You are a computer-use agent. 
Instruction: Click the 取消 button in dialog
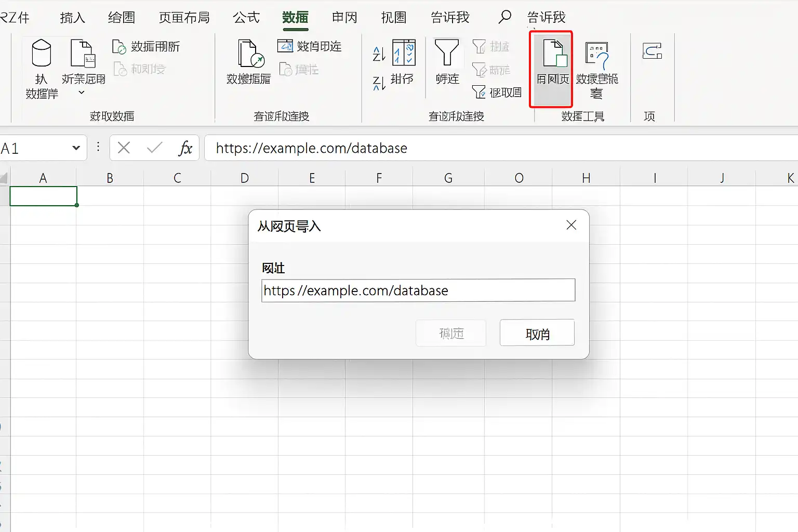pos(537,332)
